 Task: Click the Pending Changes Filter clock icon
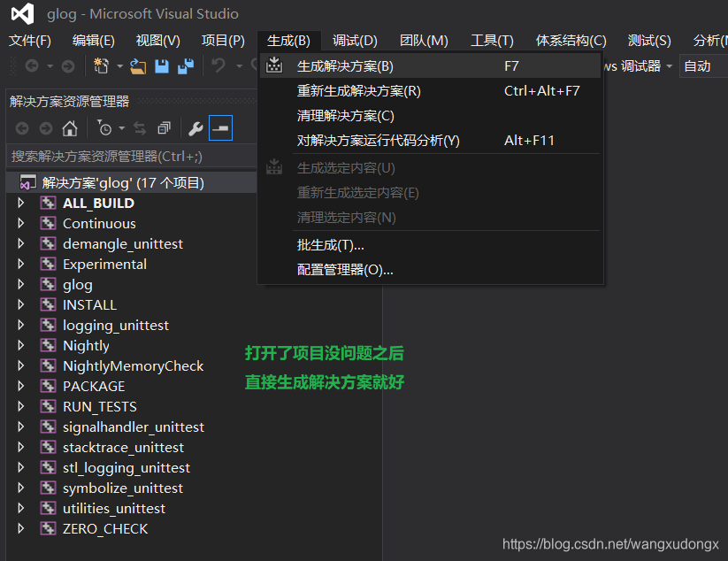(104, 127)
